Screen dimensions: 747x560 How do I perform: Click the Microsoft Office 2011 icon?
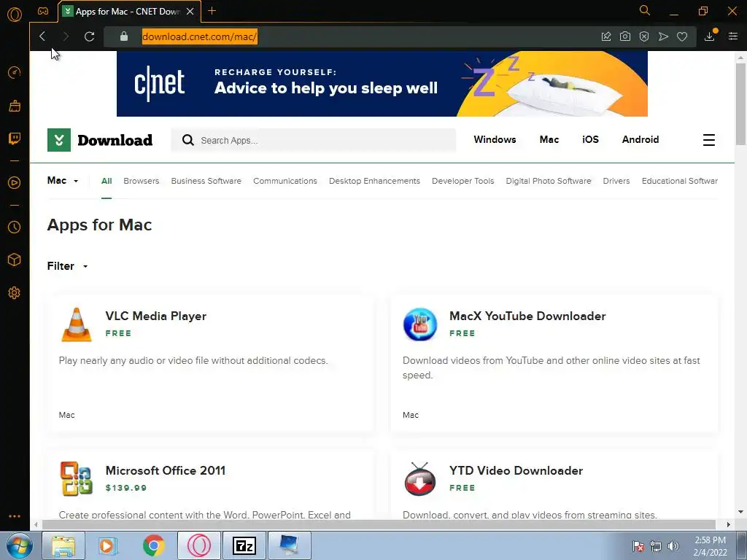point(76,478)
